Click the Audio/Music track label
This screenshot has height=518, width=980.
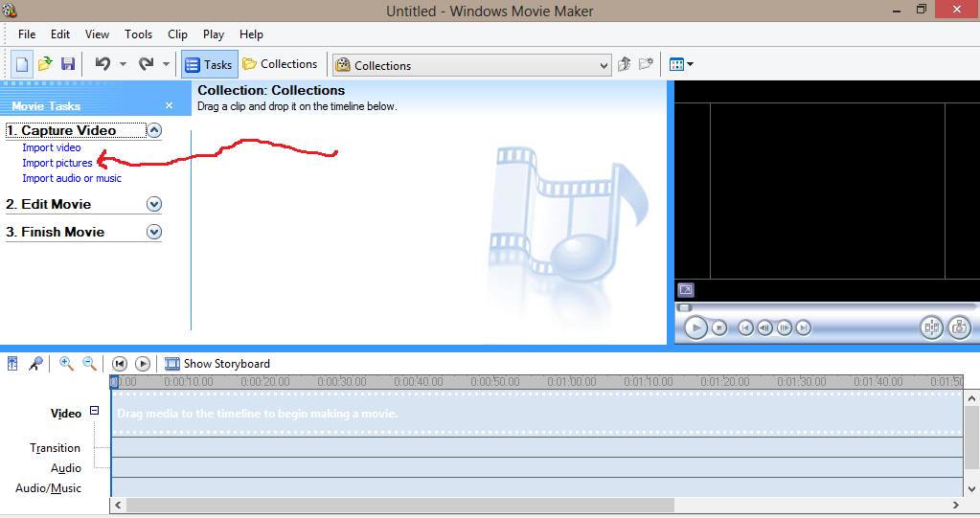(x=48, y=488)
